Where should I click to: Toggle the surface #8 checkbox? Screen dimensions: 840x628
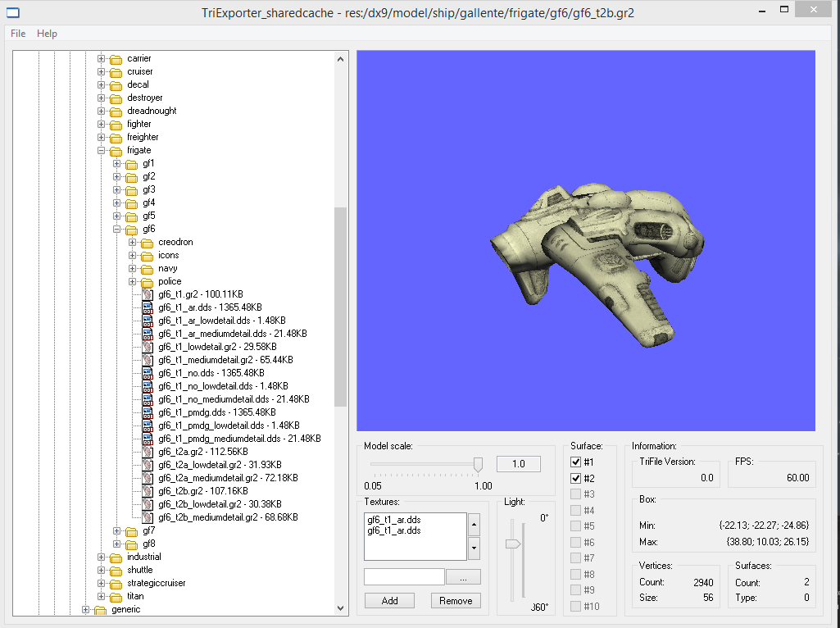[576, 574]
